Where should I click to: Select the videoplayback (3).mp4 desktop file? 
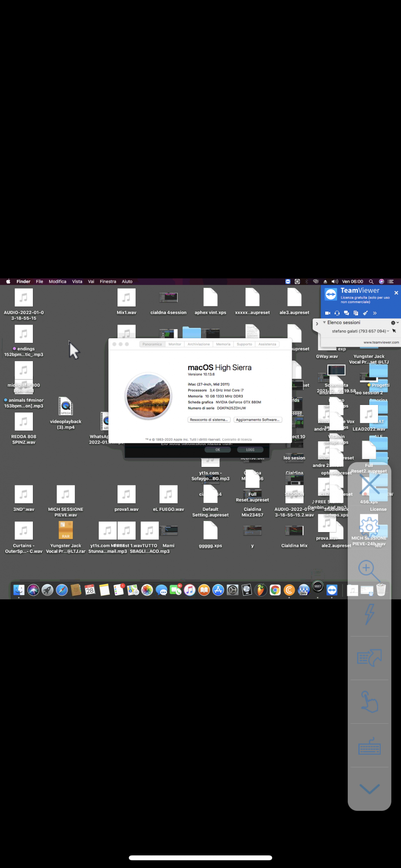click(x=65, y=413)
